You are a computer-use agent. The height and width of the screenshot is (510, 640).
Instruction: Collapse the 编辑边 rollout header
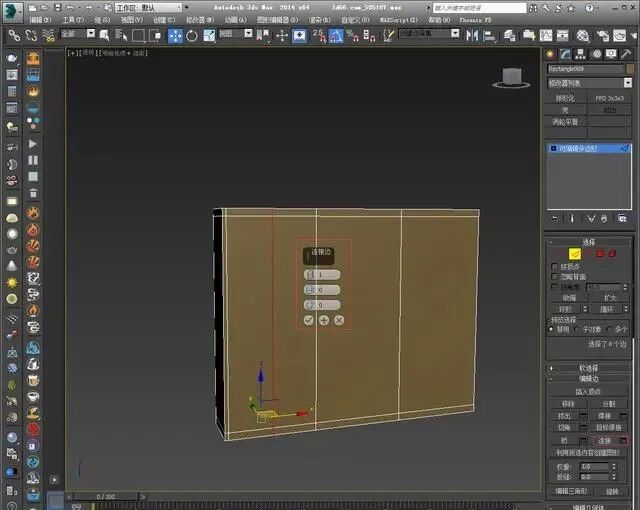pyautogui.click(x=588, y=379)
